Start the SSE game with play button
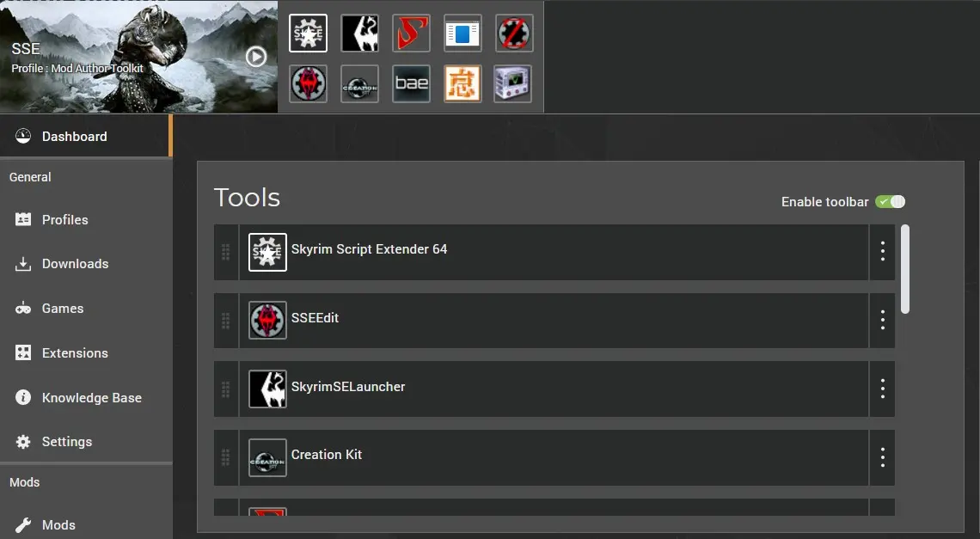The image size is (980, 539). (x=255, y=57)
